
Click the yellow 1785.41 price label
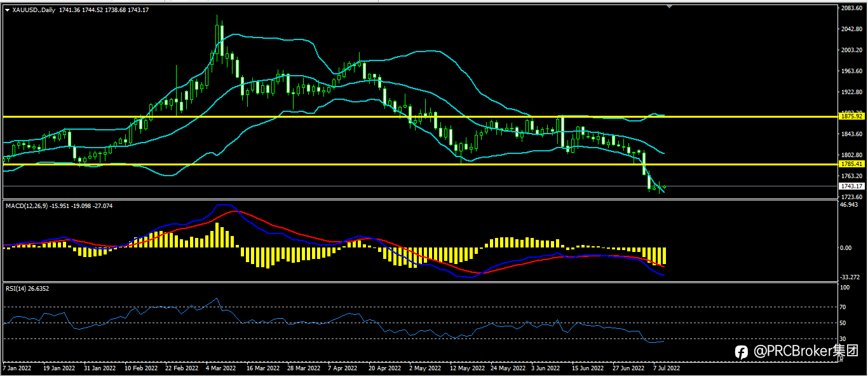coord(851,164)
